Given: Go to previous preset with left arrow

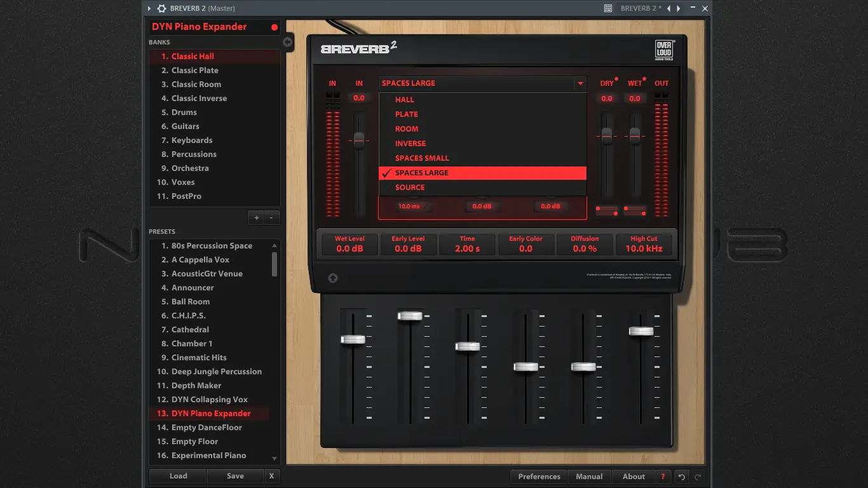Looking at the screenshot, I should pos(668,8).
